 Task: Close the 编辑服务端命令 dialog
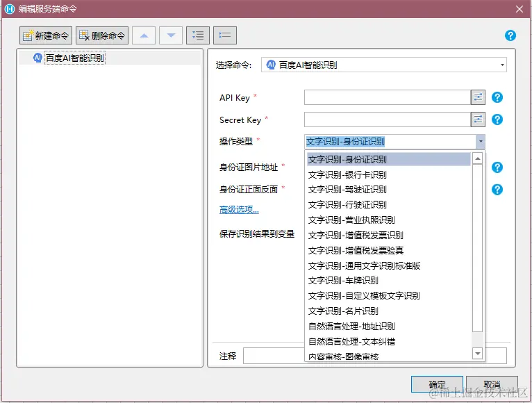[519, 9]
